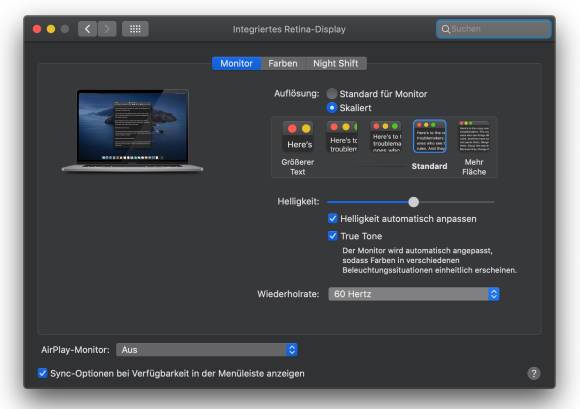The image size is (580, 409).
Task: Go back with the left chevron button
Action: click(x=88, y=29)
